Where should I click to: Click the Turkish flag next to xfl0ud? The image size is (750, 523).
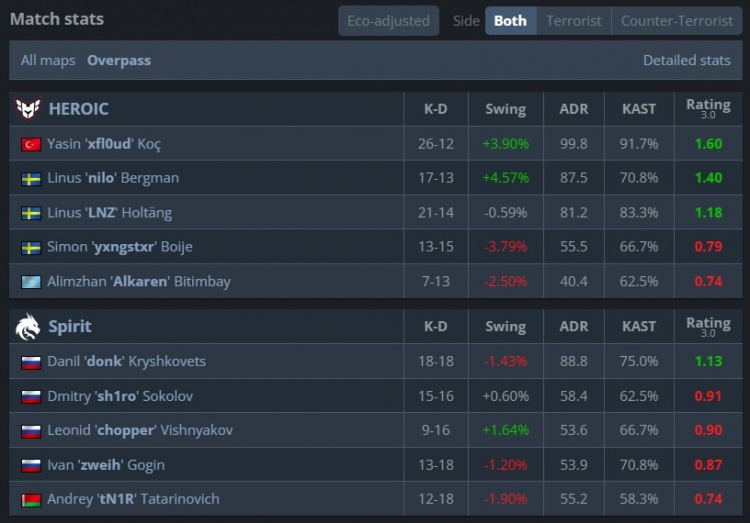point(30,144)
